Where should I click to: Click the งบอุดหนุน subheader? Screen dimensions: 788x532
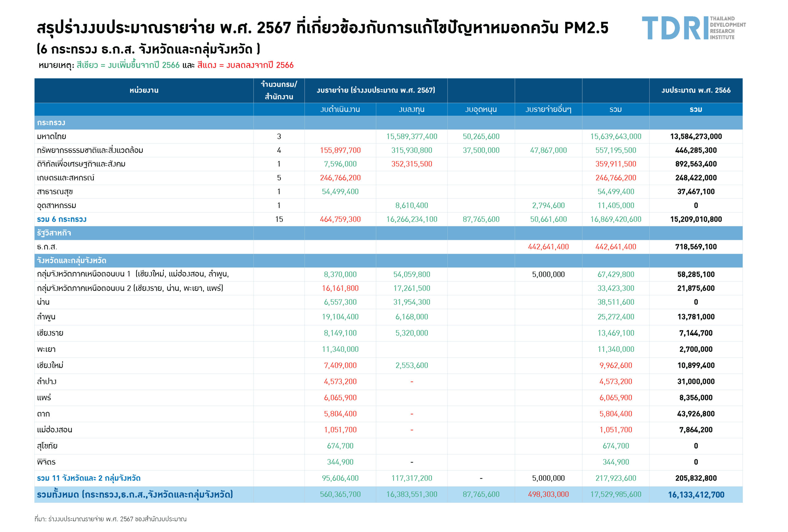481,109
